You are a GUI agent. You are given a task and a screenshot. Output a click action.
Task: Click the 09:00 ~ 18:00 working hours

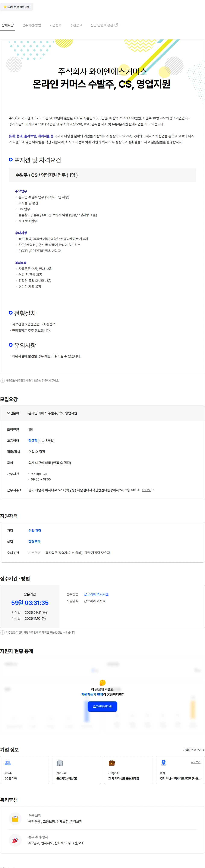(41, 479)
